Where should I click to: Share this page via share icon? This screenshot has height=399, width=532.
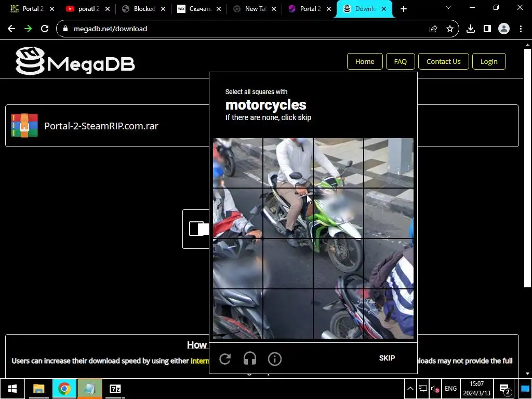[x=433, y=29]
